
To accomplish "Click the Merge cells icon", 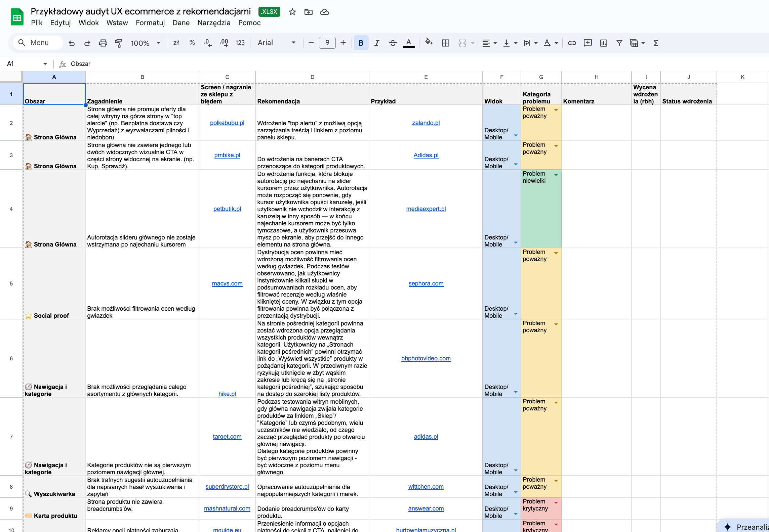I will [462, 43].
